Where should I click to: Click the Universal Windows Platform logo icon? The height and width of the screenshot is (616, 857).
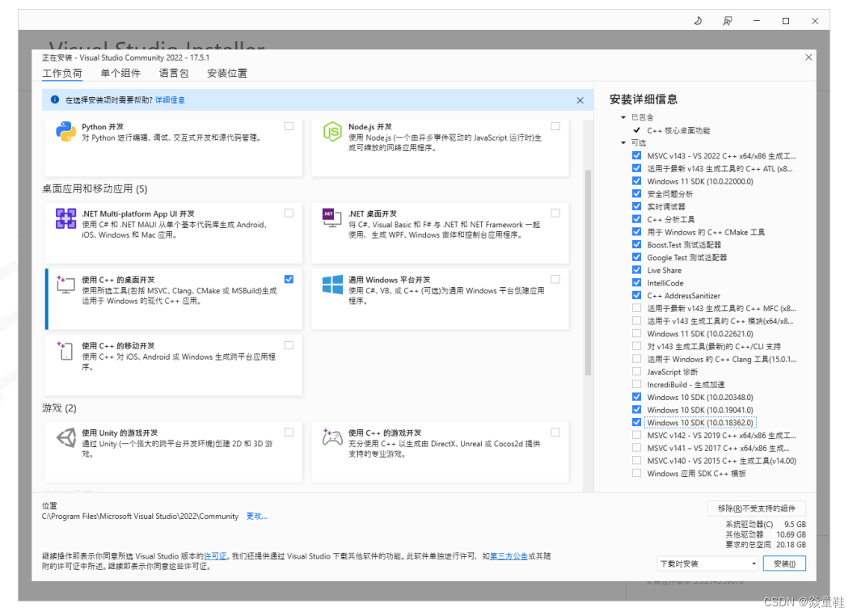click(332, 285)
